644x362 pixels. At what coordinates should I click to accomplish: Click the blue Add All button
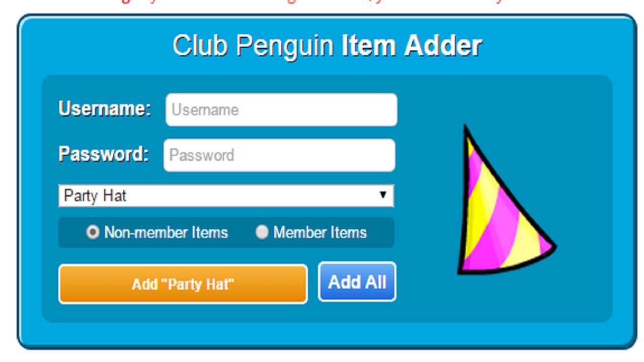(357, 282)
